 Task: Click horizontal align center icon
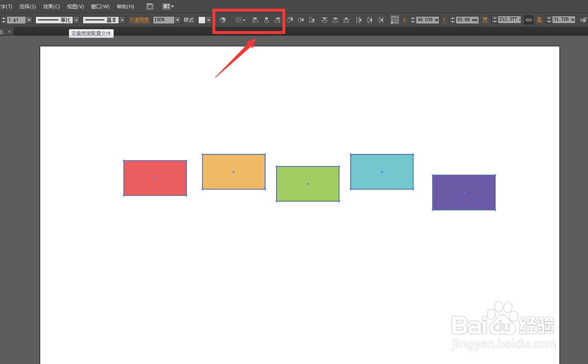(266, 20)
